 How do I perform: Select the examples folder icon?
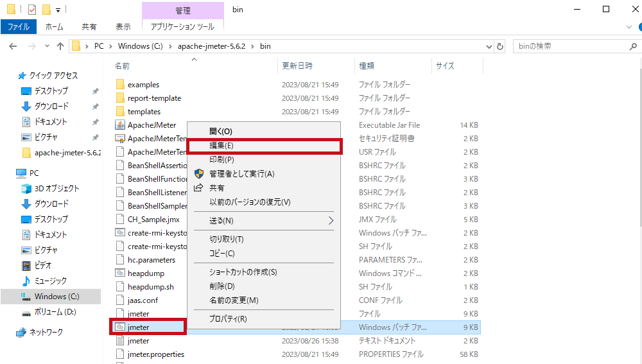click(120, 85)
